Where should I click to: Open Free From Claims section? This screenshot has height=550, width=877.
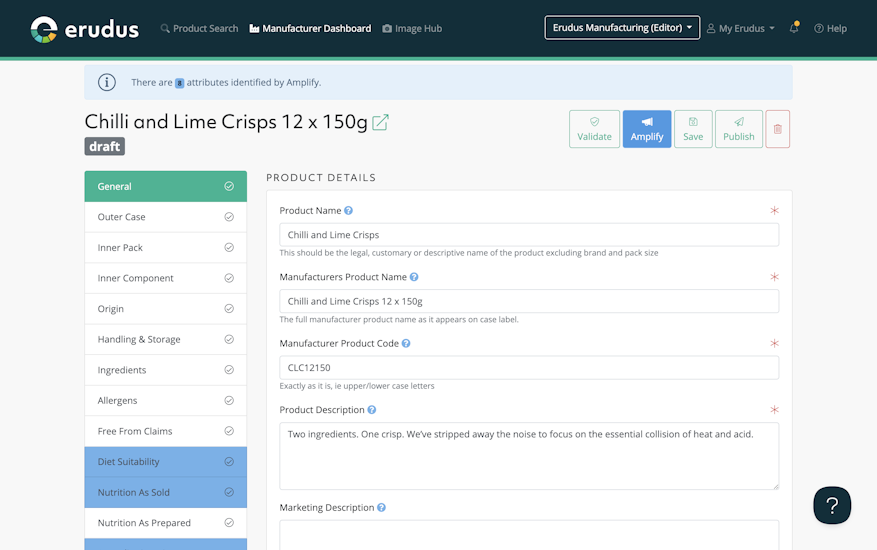pyautogui.click(x=166, y=431)
